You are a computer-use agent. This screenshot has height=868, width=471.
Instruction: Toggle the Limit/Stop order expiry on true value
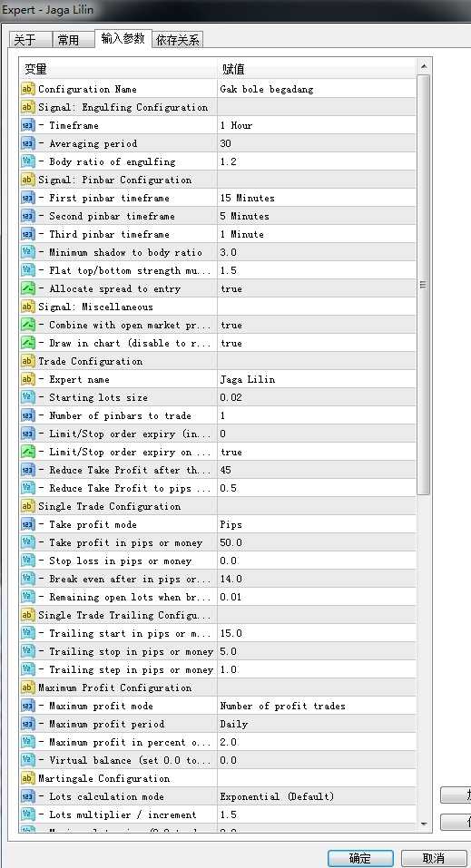(316, 452)
